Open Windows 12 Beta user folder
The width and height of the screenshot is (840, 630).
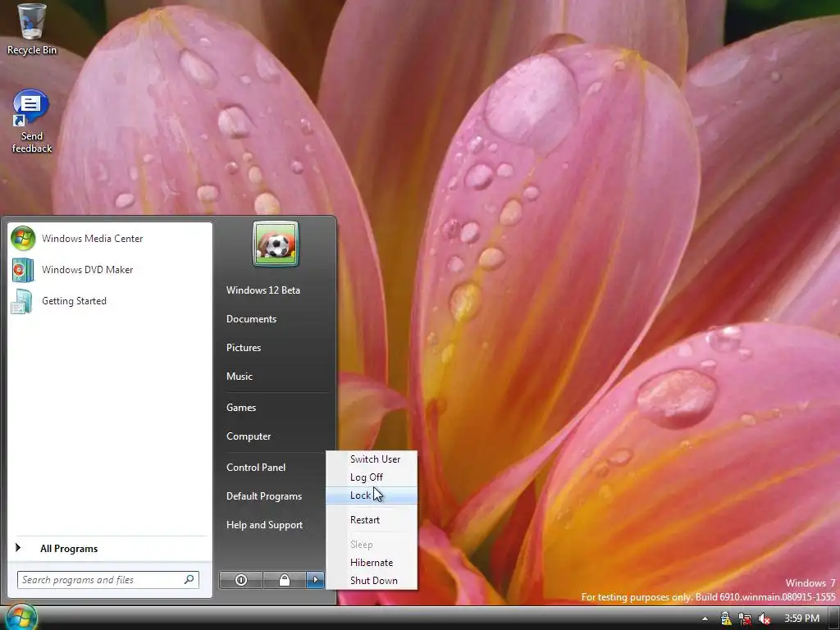(263, 290)
